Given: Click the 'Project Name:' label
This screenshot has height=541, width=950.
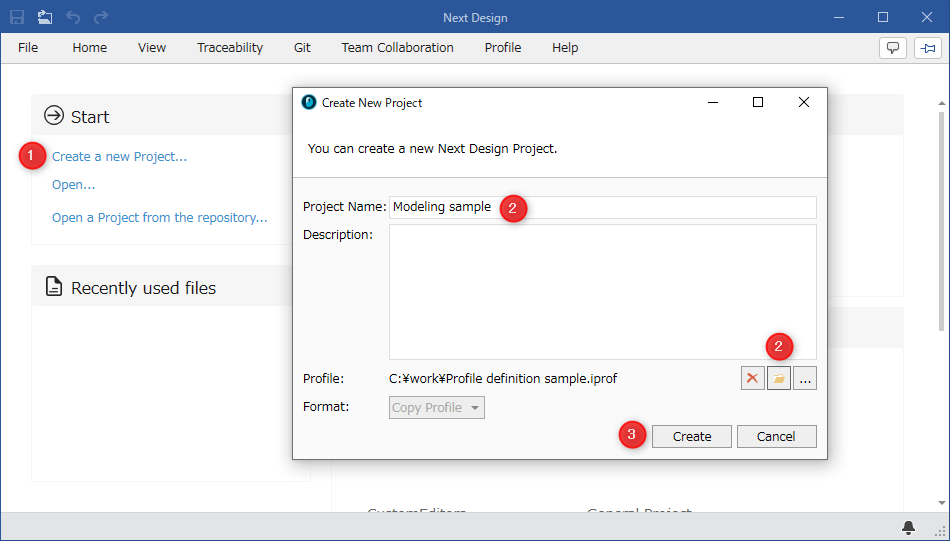Looking at the screenshot, I should tap(344, 207).
